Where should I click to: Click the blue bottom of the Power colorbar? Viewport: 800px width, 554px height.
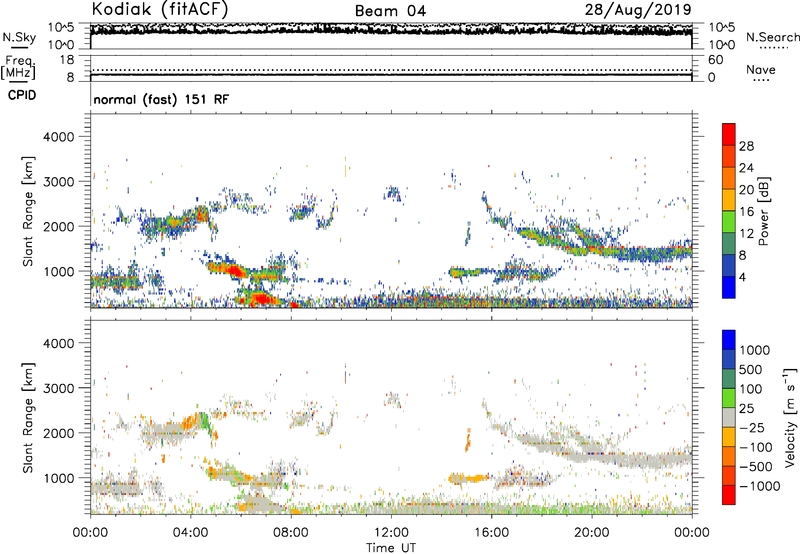tap(729, 287)
